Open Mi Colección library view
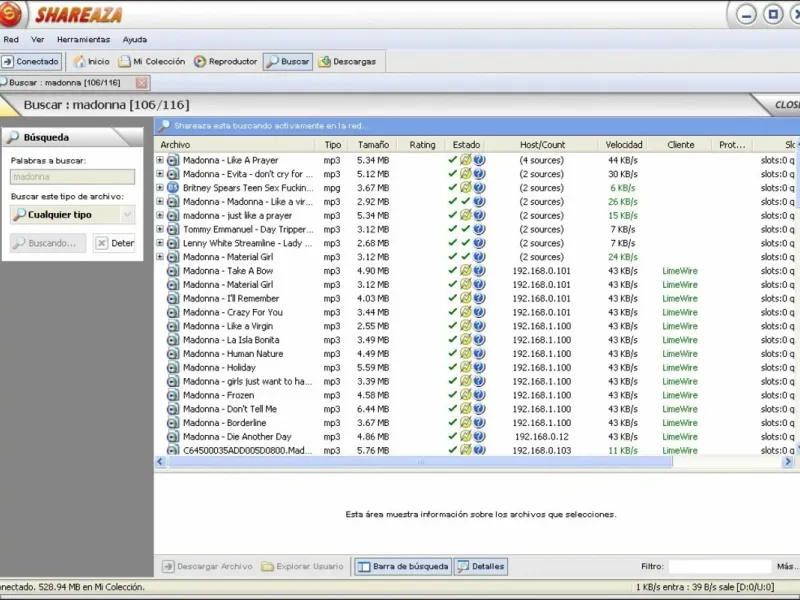This screenshot has height=600, width=800. coord(152,62)
